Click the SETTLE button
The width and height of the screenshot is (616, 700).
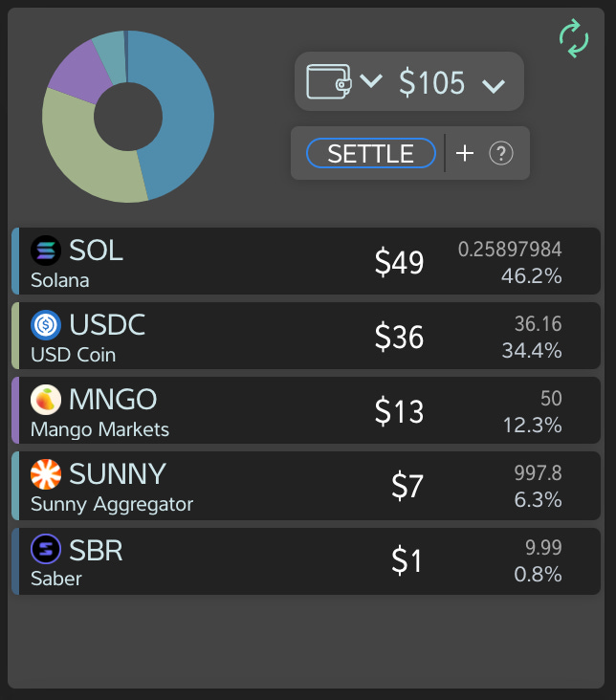click(x=371, y=153)
